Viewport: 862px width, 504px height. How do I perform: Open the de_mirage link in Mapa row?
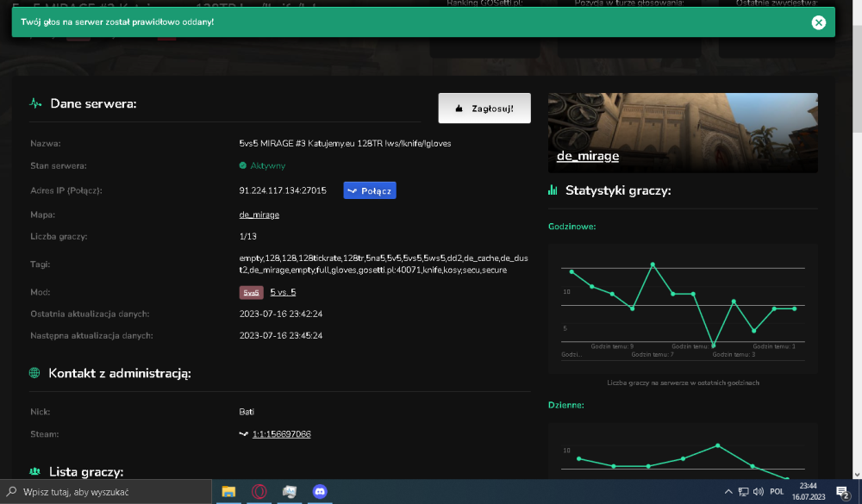click(259, 215)
